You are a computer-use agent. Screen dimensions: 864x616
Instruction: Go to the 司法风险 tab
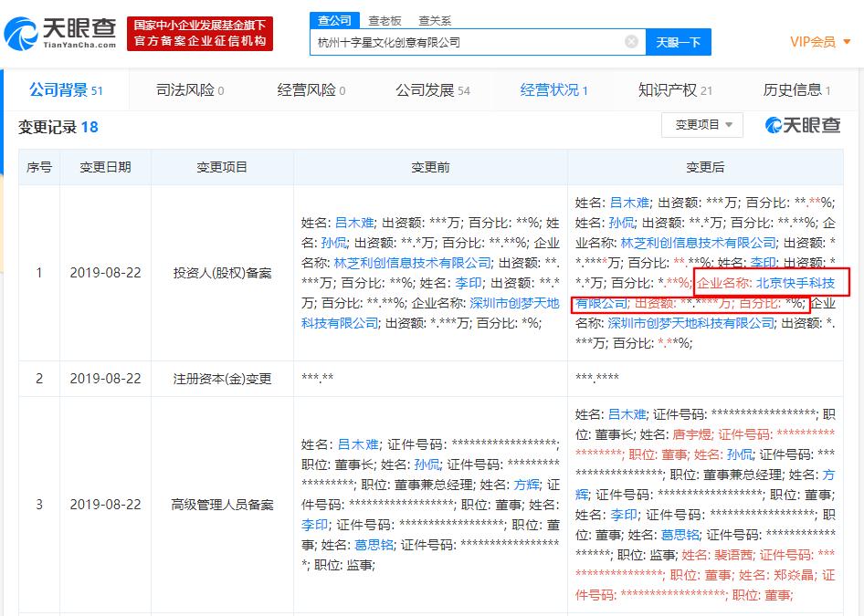click(x=190, y=89)
